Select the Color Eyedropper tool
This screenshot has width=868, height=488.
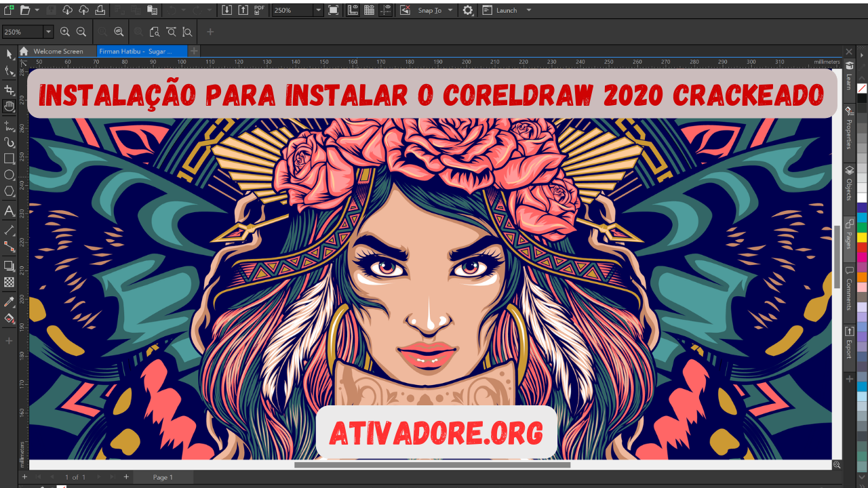tap(9, 302)
